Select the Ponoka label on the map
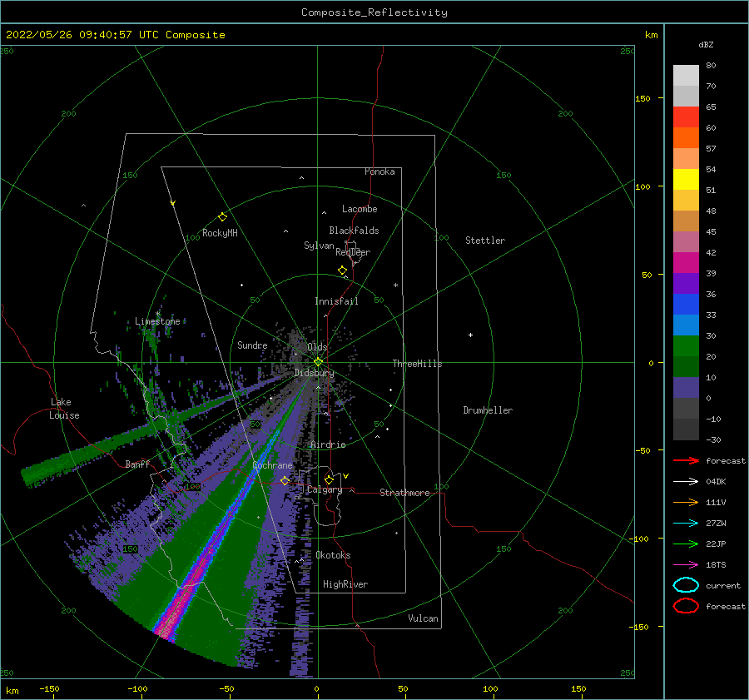749x700 pixels. pos(379,171)
